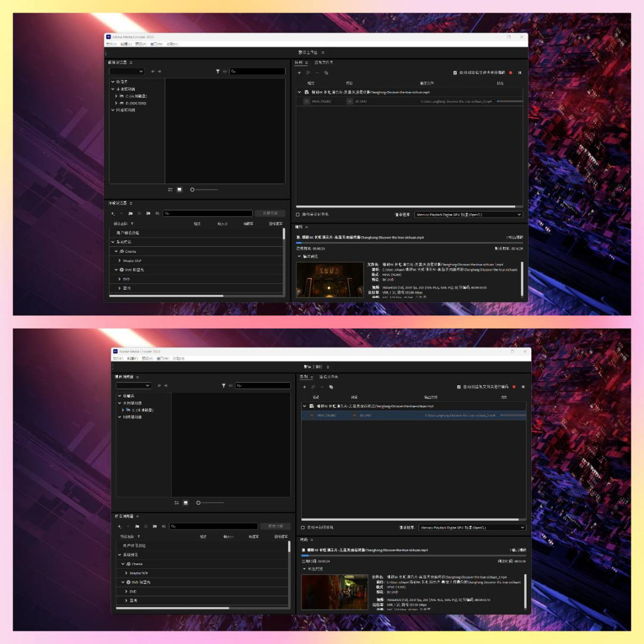Switch to thumbnail view in bottom window media browser
The height and width of the screenshot is (644, 644).
pyautogui.click(x=185, y=503)
